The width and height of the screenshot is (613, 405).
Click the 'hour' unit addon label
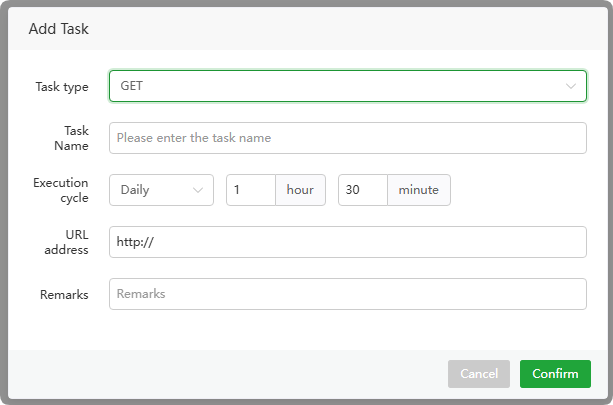(301, 190)
